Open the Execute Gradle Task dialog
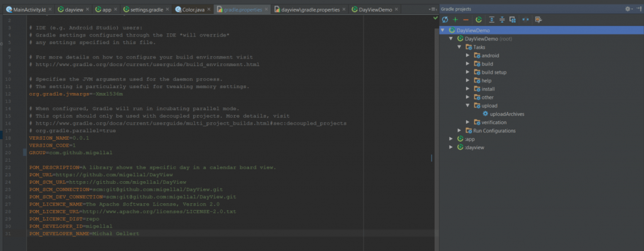This screenshot has width=644, height=251. [x=479, y=20]
